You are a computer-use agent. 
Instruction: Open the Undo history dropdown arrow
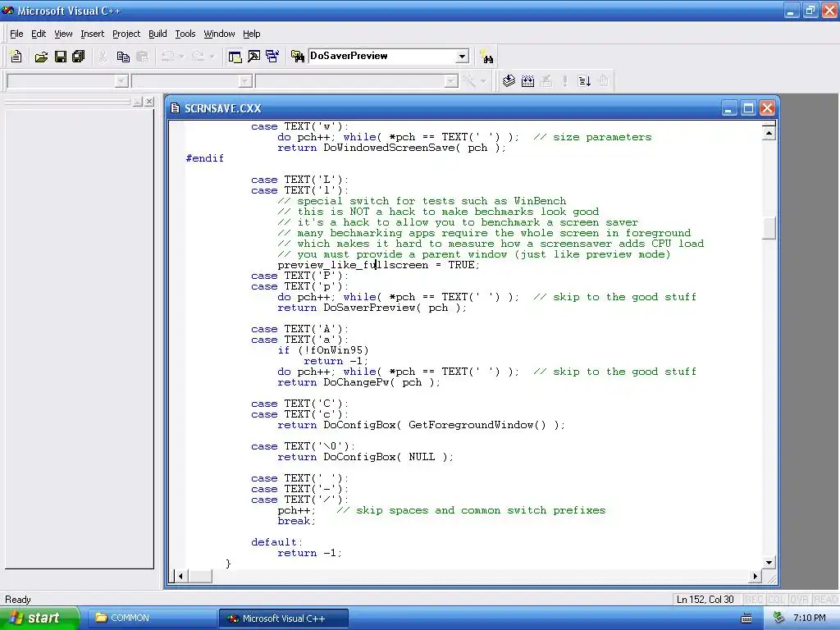coord(181,57)
